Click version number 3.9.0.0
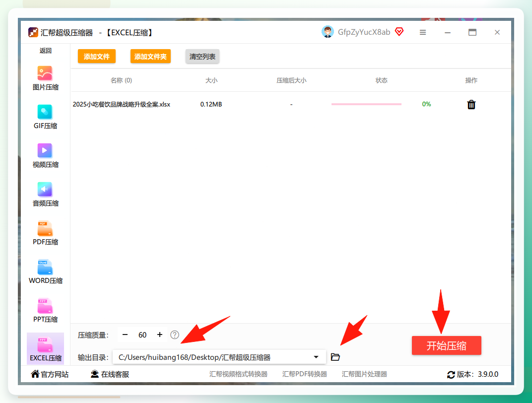This screenshot has height=403, width=532. pos(488,374)
